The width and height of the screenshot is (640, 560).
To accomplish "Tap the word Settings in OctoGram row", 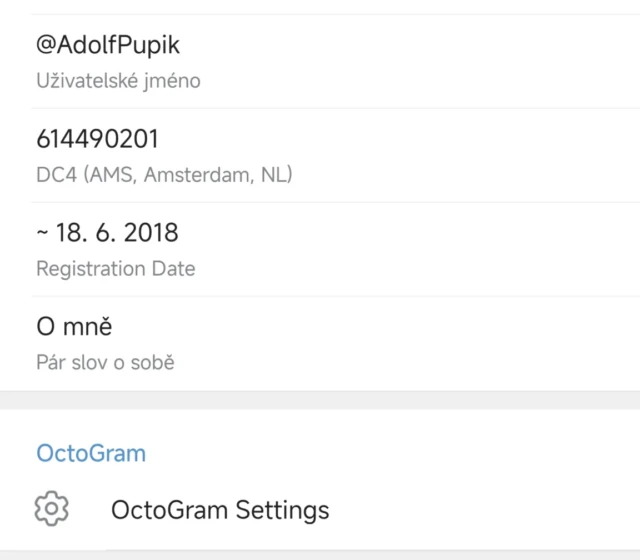I will pyautogui.click(x=282, y=510).
